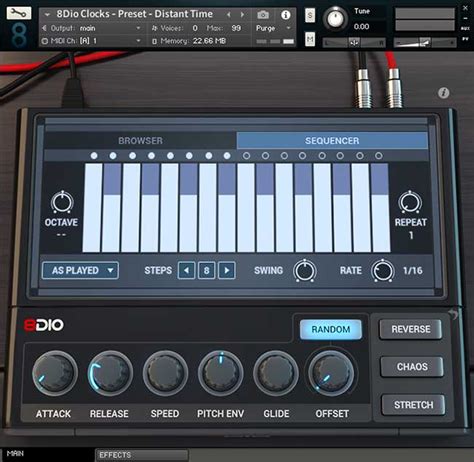Click the first sequencer step bar
The height and width of the screenshot is (462, 474).
point(92,208)
